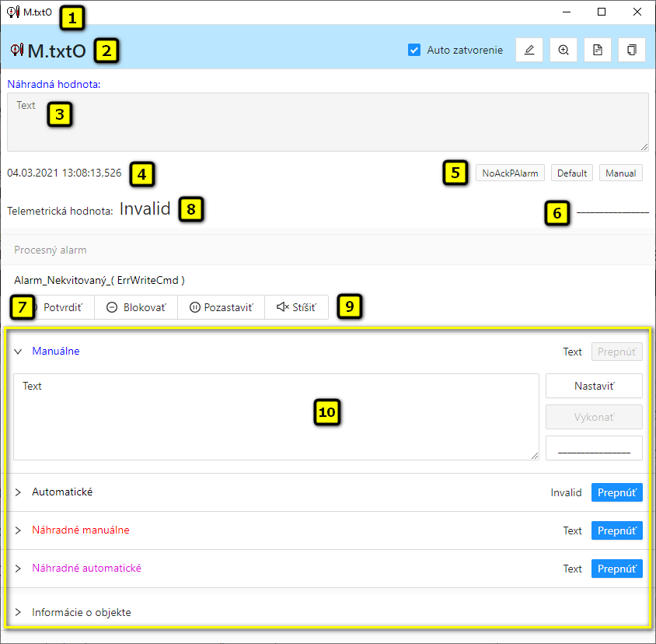Open the document page icon in header
Viewport: 656px width, 644px height.
[597, 50]
